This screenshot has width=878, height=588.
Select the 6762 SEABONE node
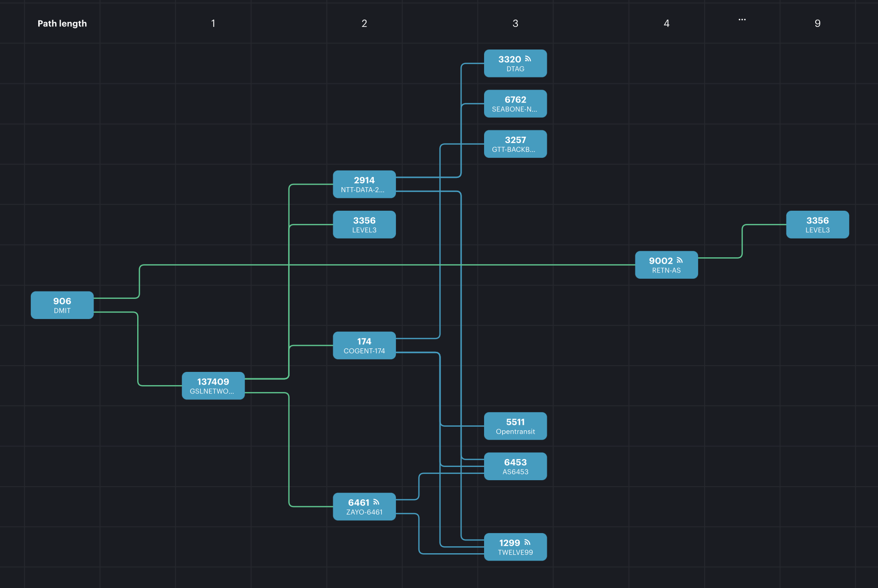[515, 103]
